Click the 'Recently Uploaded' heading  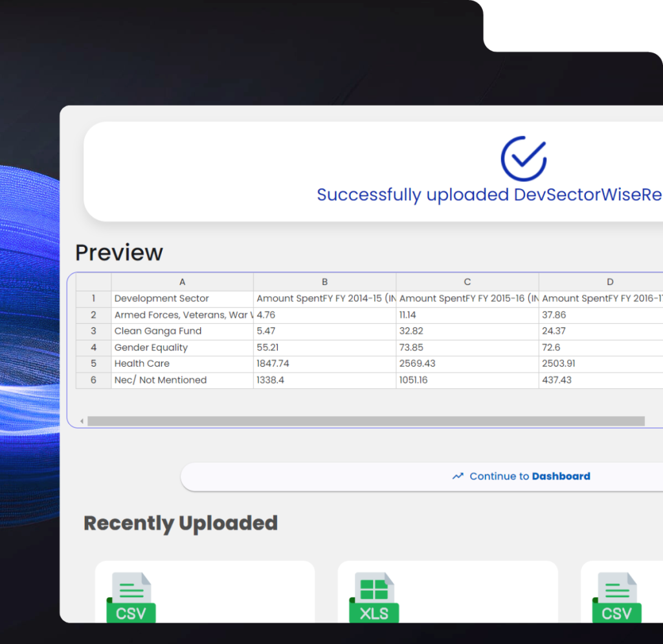(x=181, y=524)
